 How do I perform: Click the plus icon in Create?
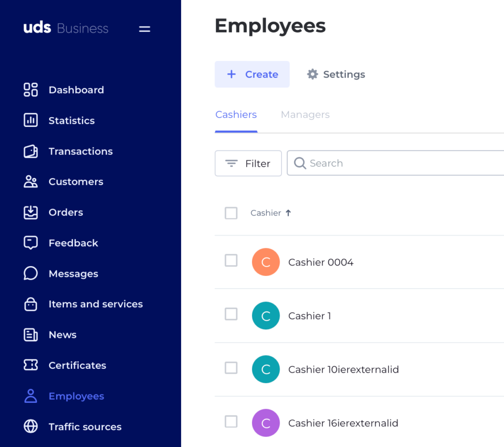click(231, 74)
